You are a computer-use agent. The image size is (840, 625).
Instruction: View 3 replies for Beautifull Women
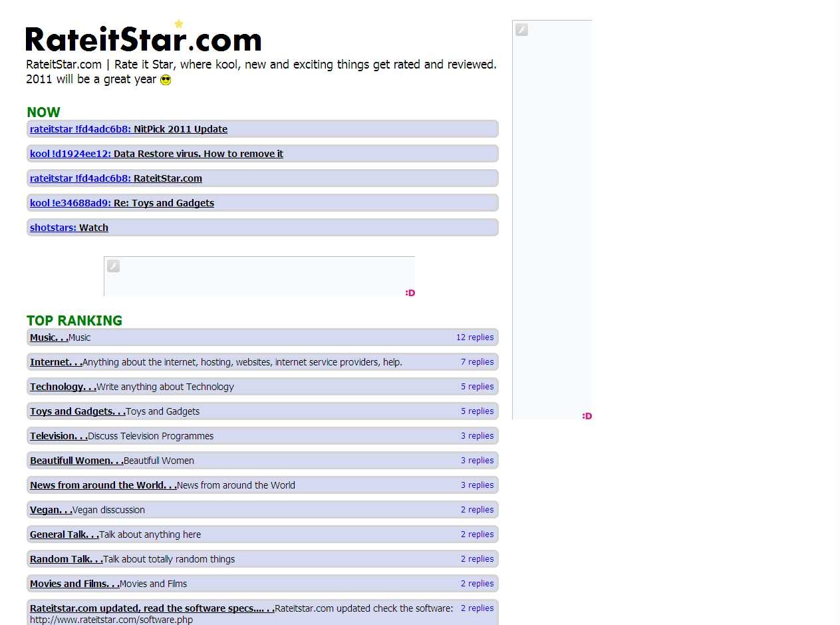[x=478, y=461]
